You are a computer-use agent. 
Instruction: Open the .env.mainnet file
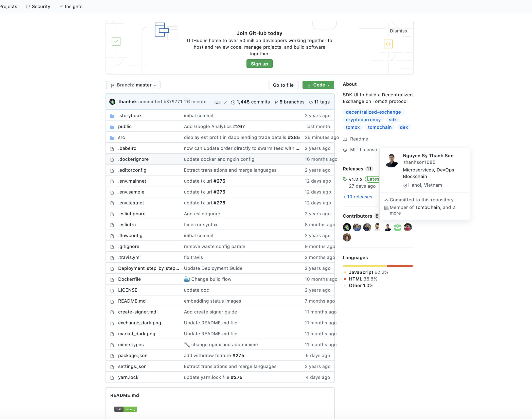[x=132, y=181]
